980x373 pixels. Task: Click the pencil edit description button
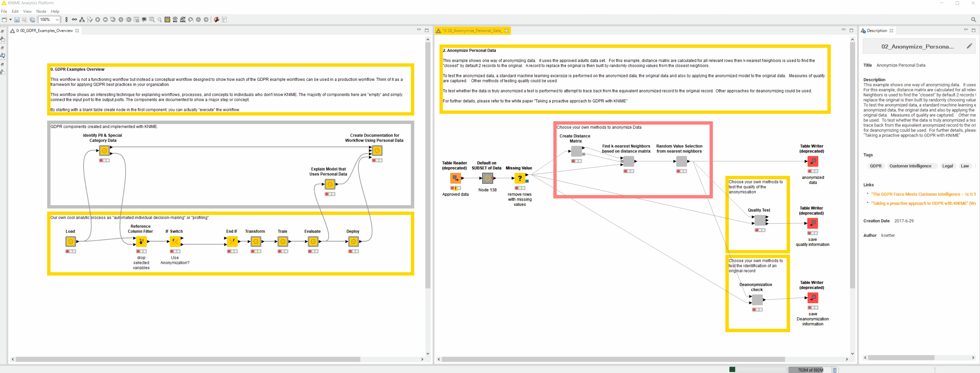click(969, 46)
